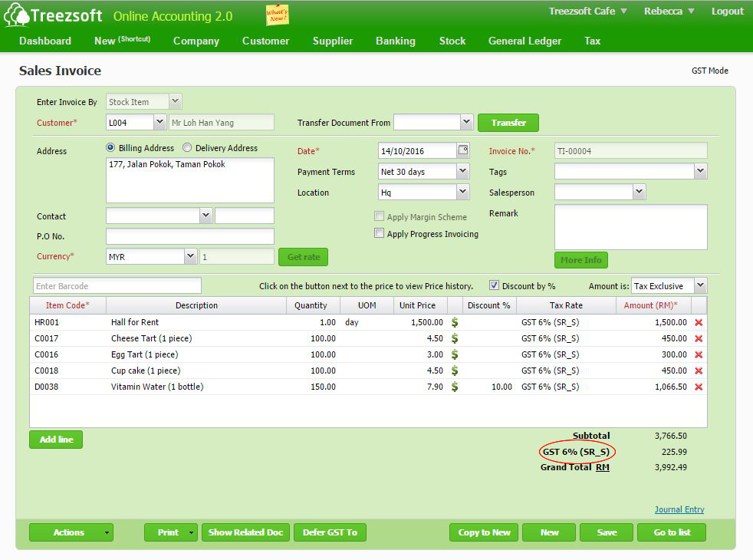The image size is (753, 560).
Task: Click the What's New sticky note icon
Action: [277, 15]
